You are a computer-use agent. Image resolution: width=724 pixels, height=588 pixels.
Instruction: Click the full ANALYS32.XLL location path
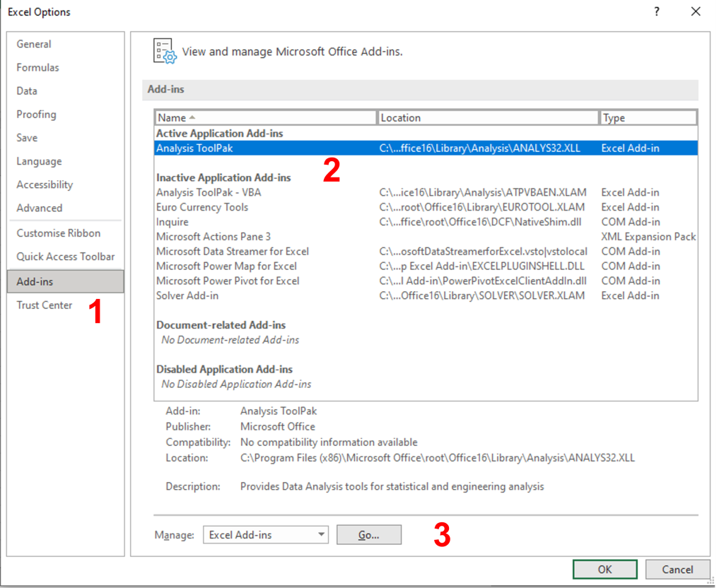click(438, 458)
